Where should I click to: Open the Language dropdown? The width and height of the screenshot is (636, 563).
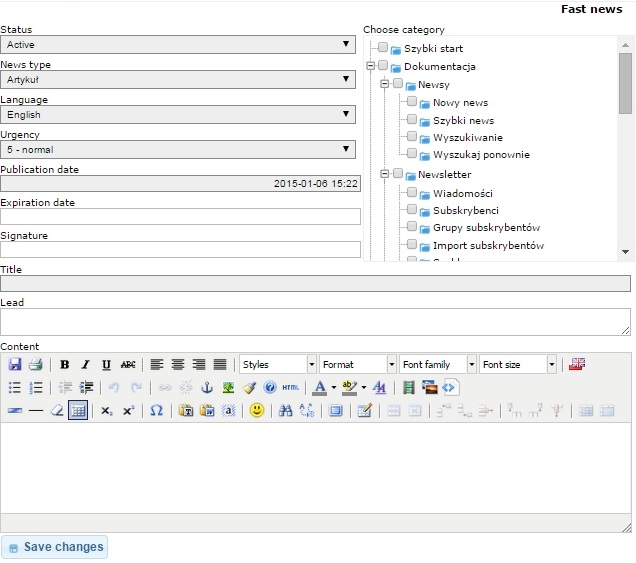(x=178, y=114)
